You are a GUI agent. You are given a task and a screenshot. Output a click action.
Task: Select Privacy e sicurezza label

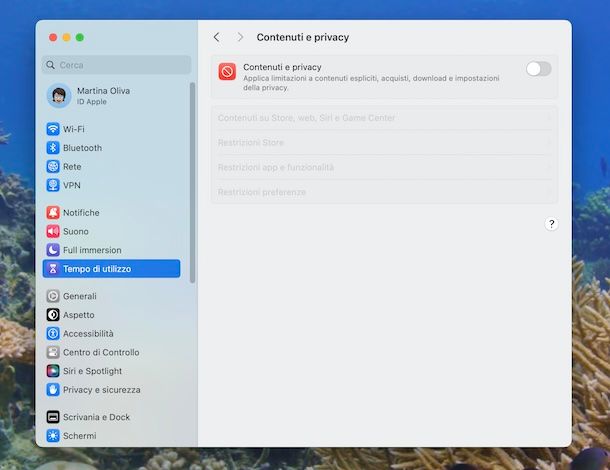pyautogui.click(x=102, y=389)
